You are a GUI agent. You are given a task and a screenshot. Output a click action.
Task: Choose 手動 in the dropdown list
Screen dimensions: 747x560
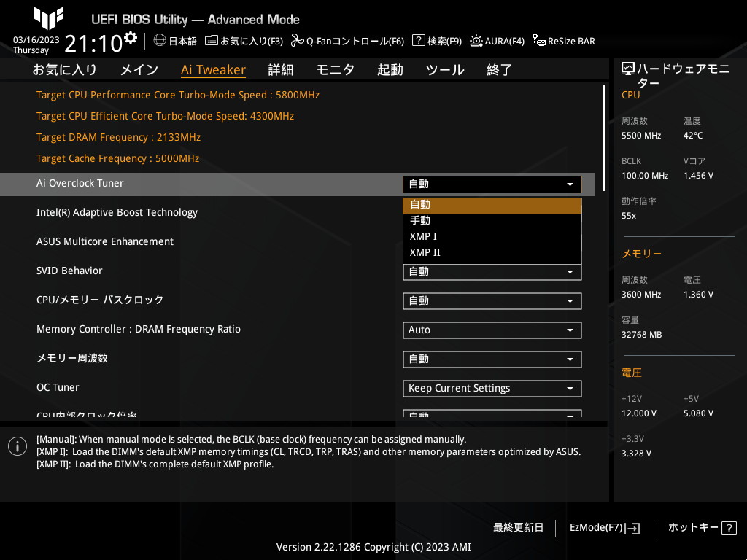(492, 220)
